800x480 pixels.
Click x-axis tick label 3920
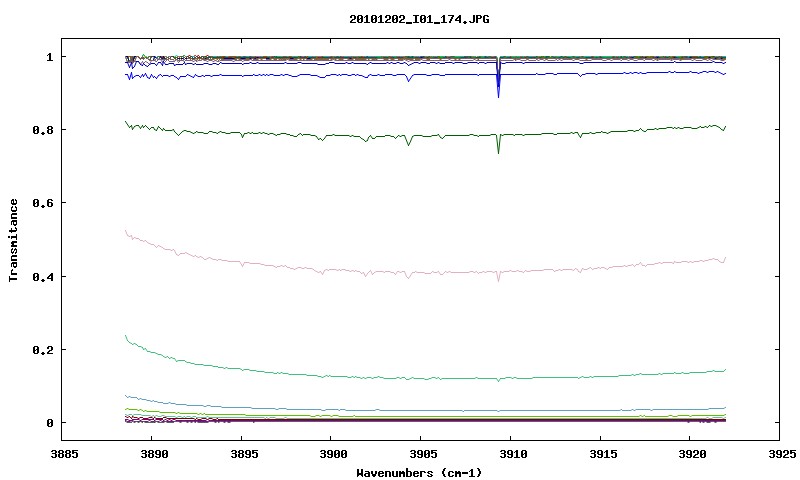click(690, 453)
